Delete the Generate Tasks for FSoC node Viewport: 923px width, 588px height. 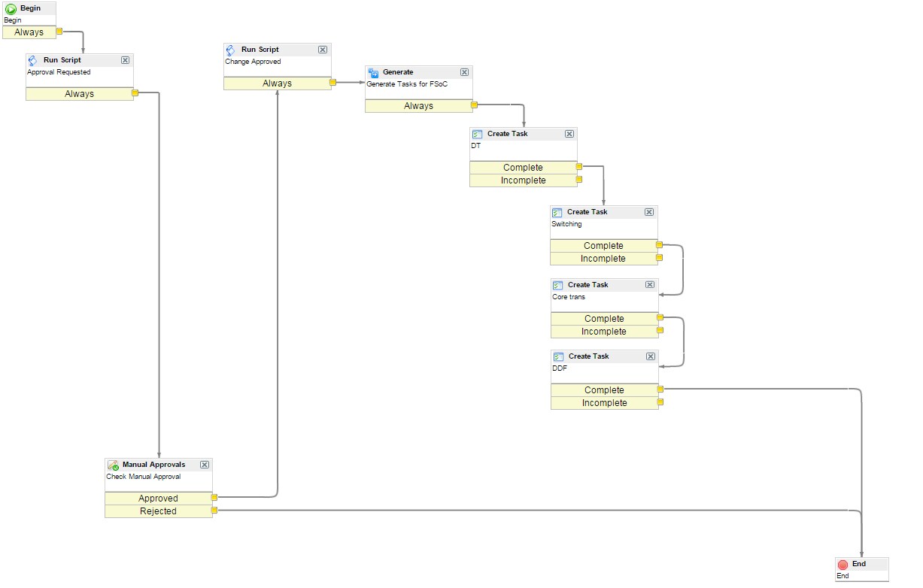(x=464, y=72)
